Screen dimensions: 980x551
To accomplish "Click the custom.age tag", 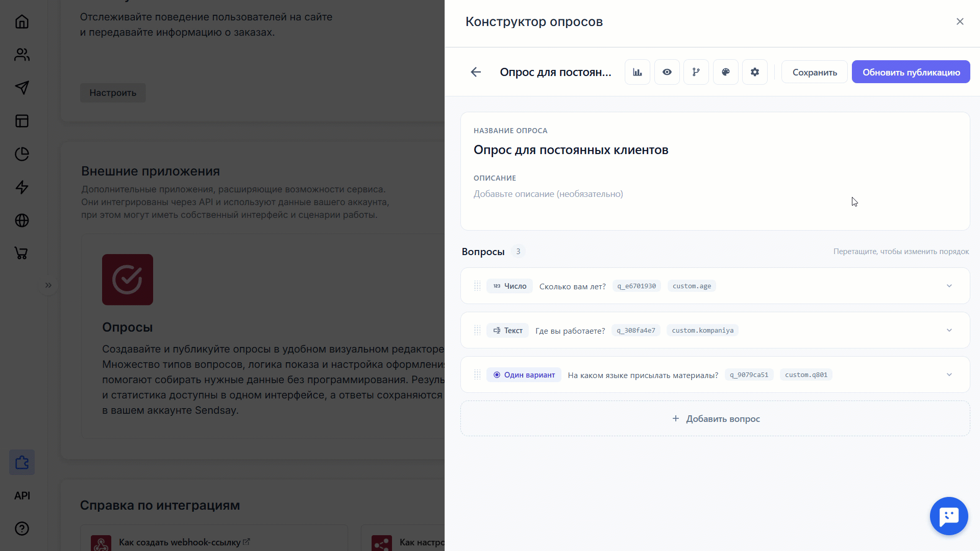I will click(692, 286).
